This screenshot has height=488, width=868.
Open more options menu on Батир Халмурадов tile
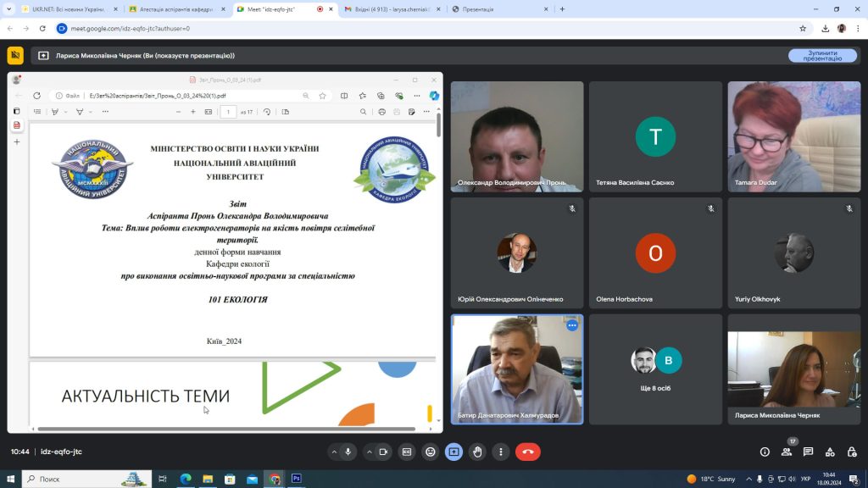click(x=572, y=325)
